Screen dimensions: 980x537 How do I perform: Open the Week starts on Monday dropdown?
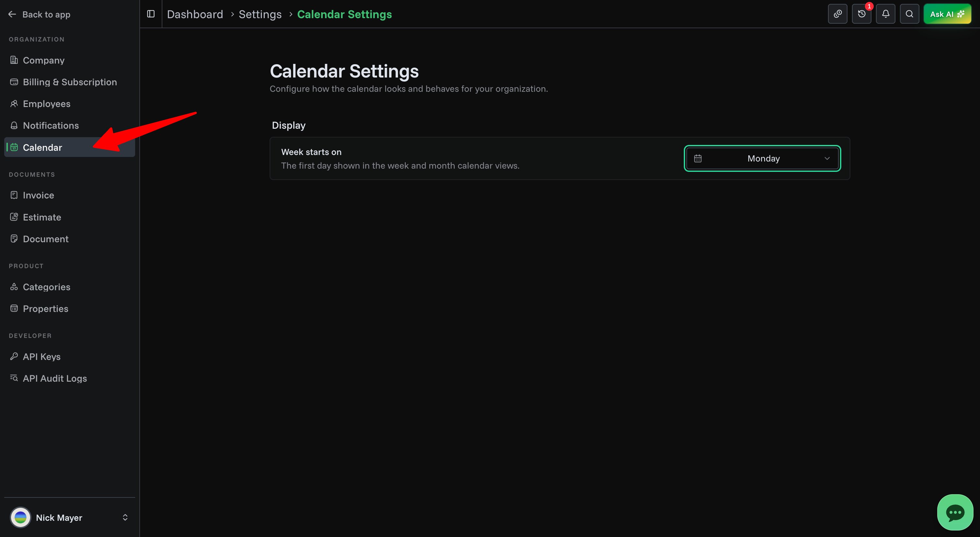coord(763,158)
